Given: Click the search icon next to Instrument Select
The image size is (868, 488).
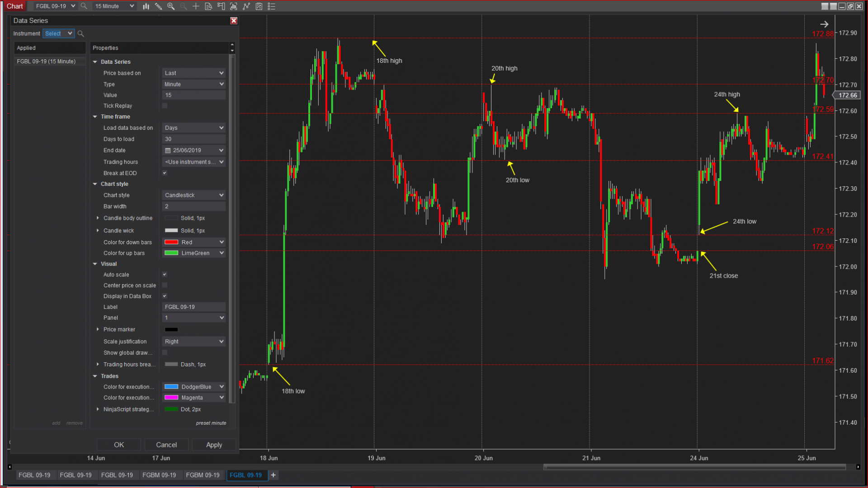Looking at the screenshot, I should pos(81,33).
